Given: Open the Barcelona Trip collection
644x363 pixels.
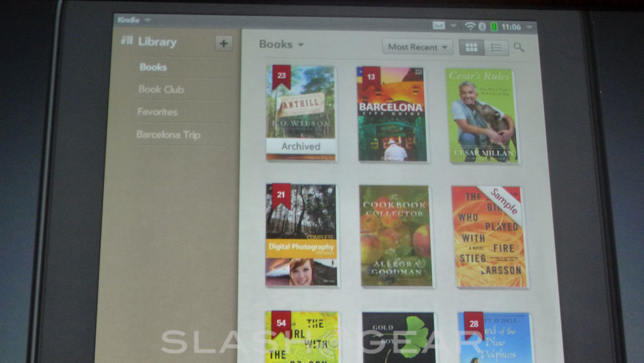Looking at the screenshot, I should 168,135.
